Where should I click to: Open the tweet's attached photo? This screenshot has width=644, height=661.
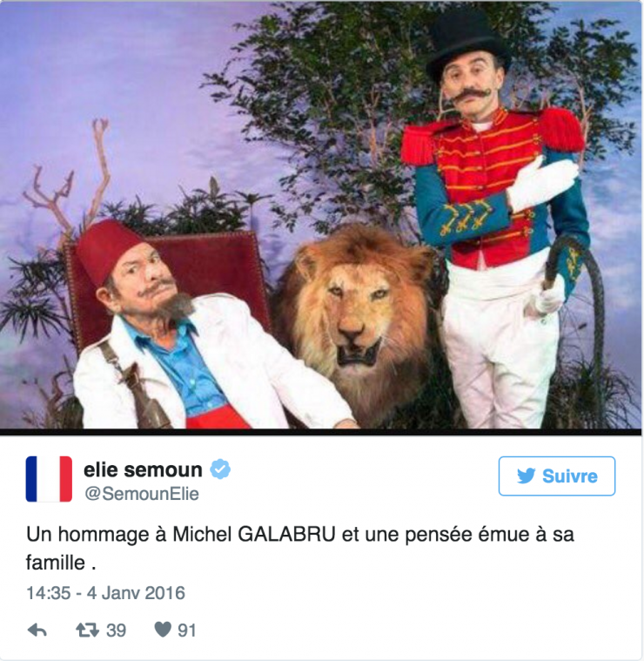point(321,215)
